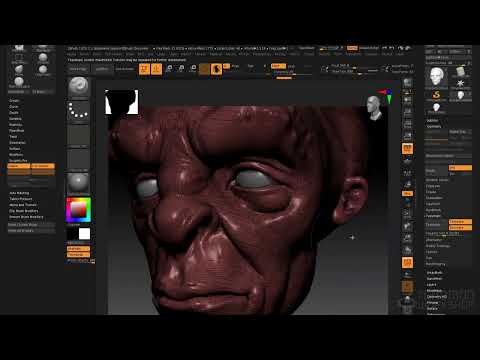Click the large head tool thumbnail in Tool palette

[x=436, y=77]
